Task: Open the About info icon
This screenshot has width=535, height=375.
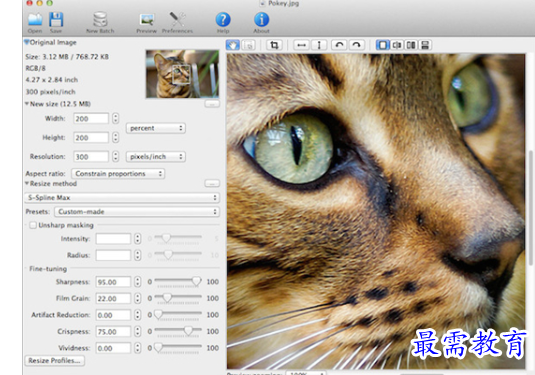Action: (261, 19)
